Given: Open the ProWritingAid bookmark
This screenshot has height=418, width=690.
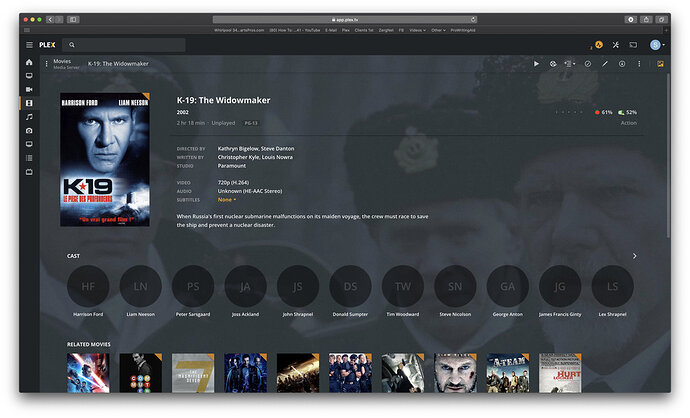Looking at the screenshot, I should pos(462,30).
